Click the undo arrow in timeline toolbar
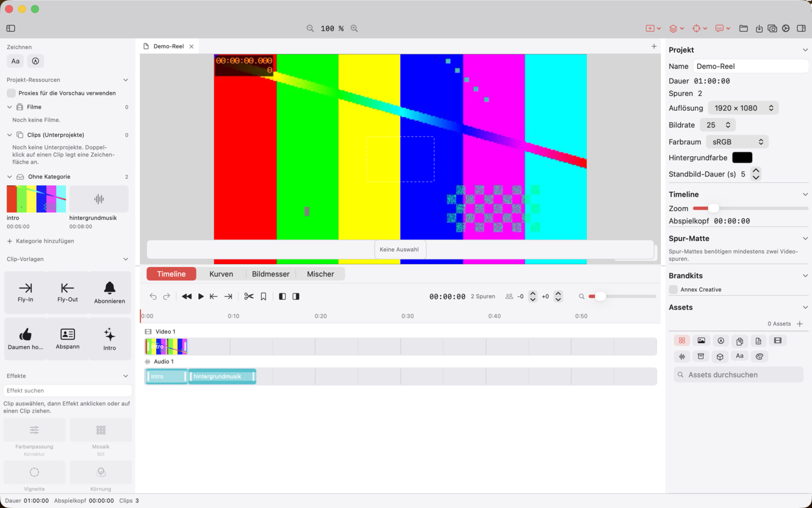 153,296
